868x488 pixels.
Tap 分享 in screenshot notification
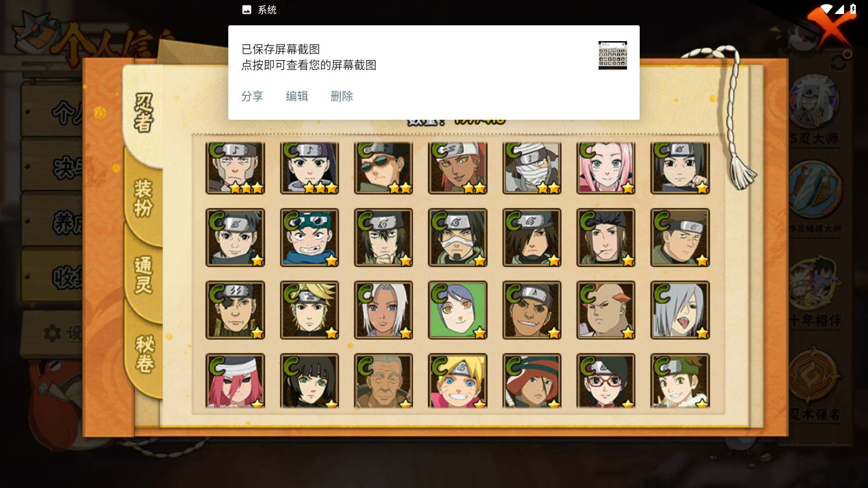pos(252,96)
